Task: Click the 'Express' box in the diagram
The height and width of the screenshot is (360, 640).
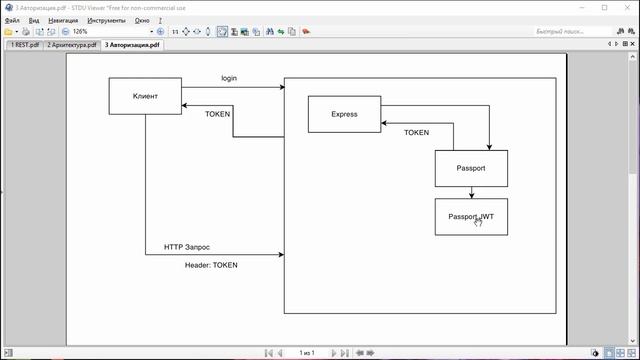Action: click(x=344, y=114)
